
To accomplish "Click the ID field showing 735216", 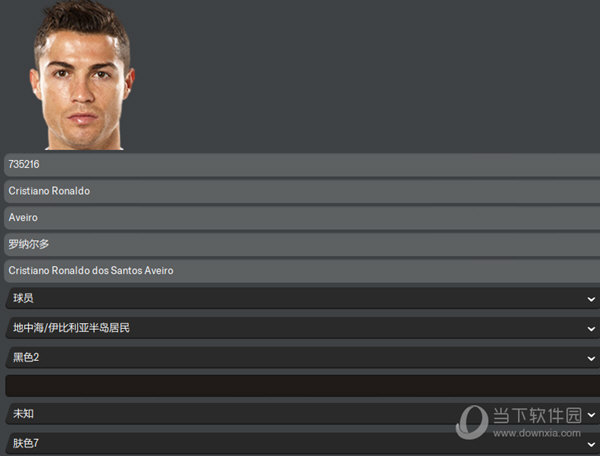I will 302,165.
